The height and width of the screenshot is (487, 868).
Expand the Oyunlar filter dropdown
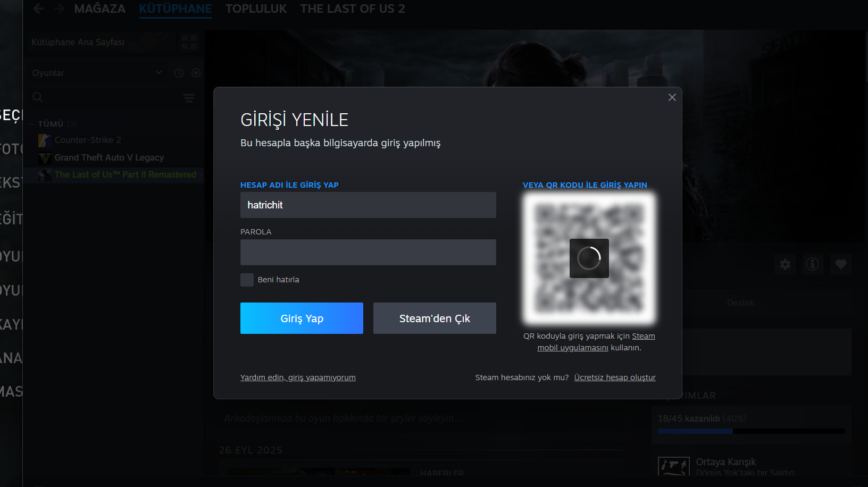[x=97, y=73]
